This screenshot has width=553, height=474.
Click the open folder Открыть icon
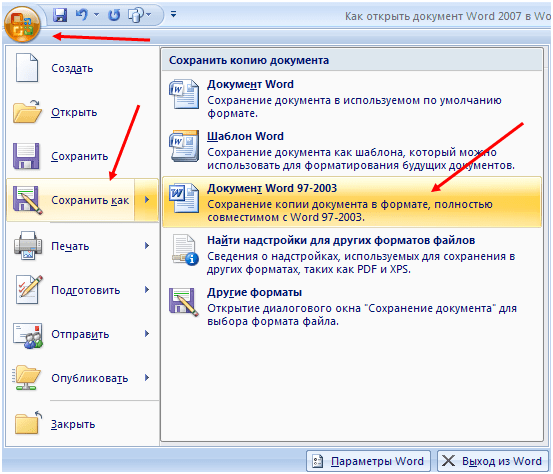tap(27, 111)
